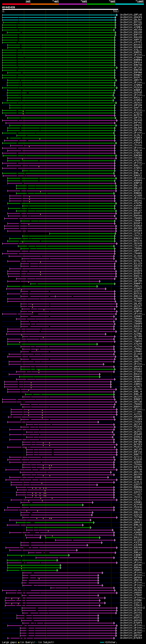Click the white query ruler bar
The height and width of the screenshot is (644, 146).
(x=60, y=10)
